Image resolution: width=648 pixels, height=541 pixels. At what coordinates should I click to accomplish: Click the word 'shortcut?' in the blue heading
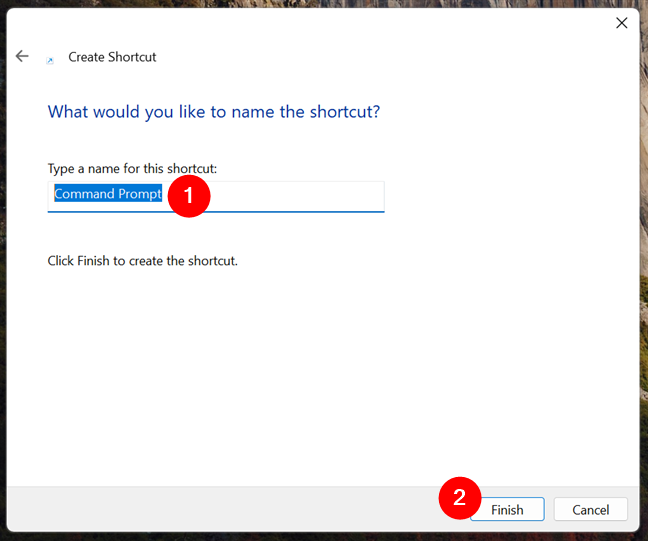(345, 112)
